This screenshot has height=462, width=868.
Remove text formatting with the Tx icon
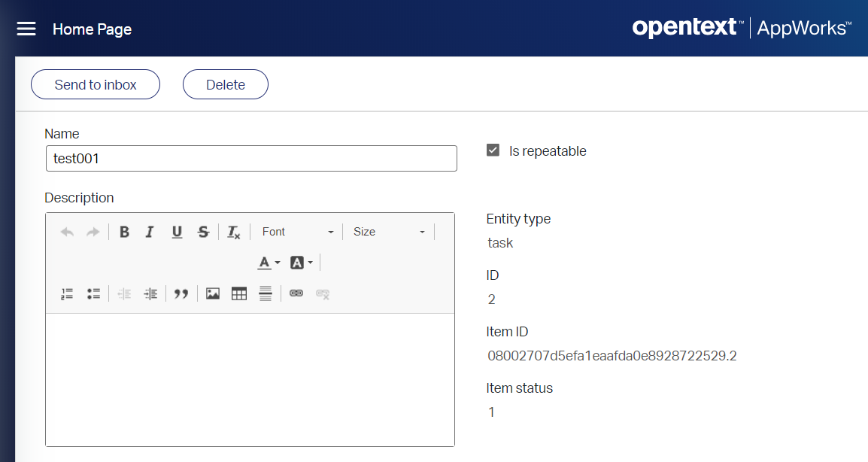[x=232, y=232]
